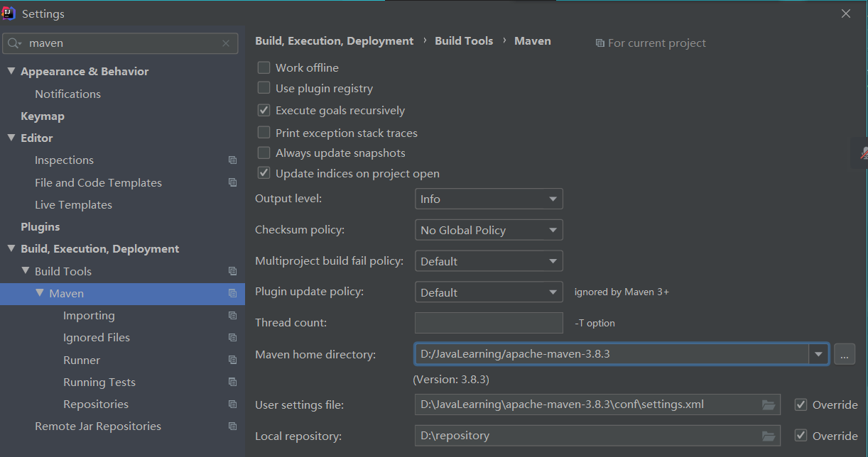
Task: Enable Work offline checkbox
Action: pyautogui.click(x=264, y=67)
